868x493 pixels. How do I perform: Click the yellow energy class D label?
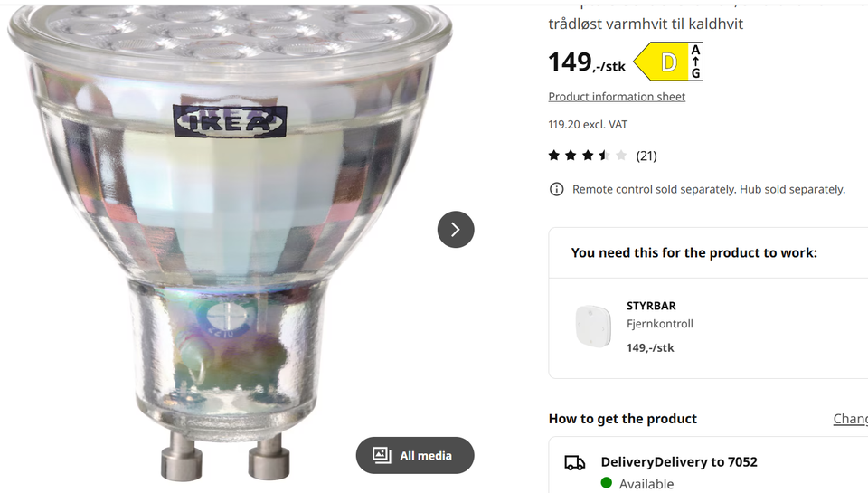[x=668, y=62]
